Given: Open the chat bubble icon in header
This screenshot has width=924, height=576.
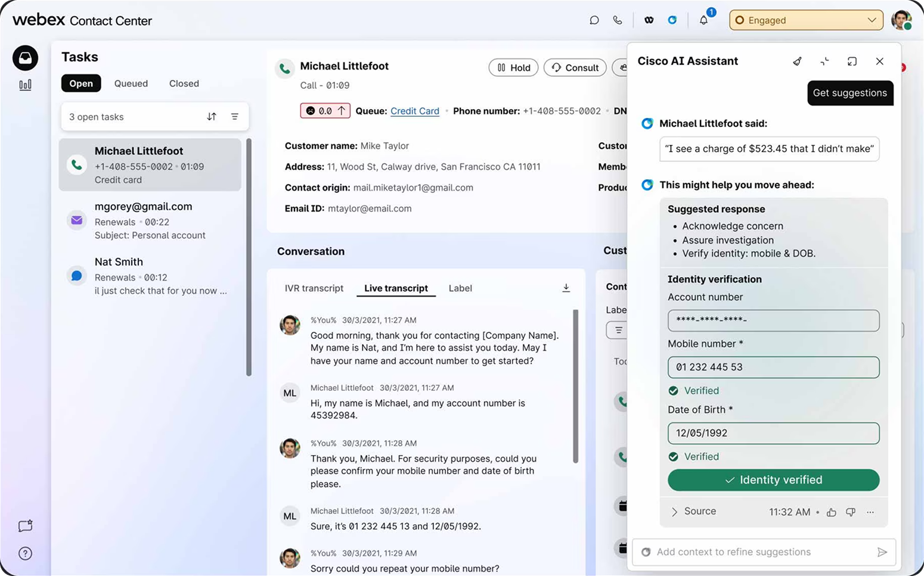Looking at the screenshot, I should click(594, 20).
